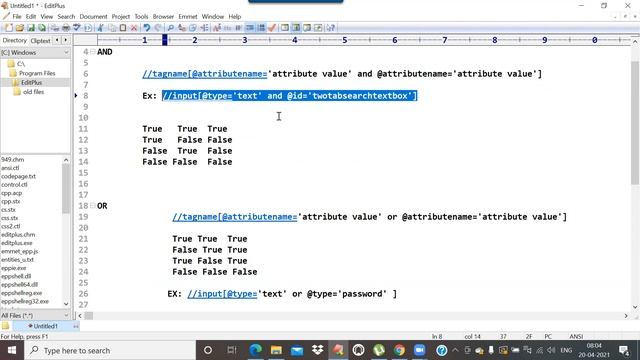This screenshot has height=360, width=640.
Task: Open the Search menu
Action: click(x=66, y=16)
